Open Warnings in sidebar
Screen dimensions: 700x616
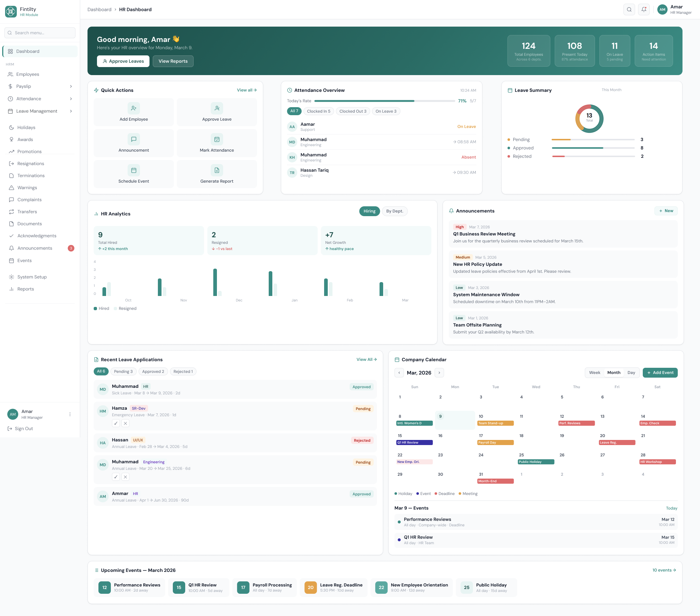coord(40,188)
